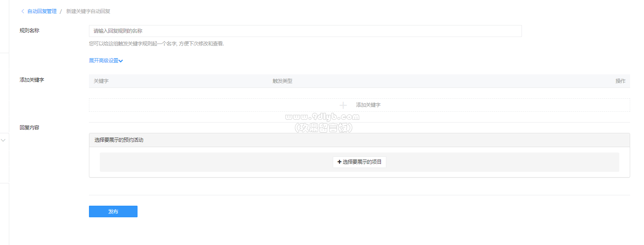Click the 操作 column header
The width and height of the screenshot is (644, 245).
tap(620, 81)
